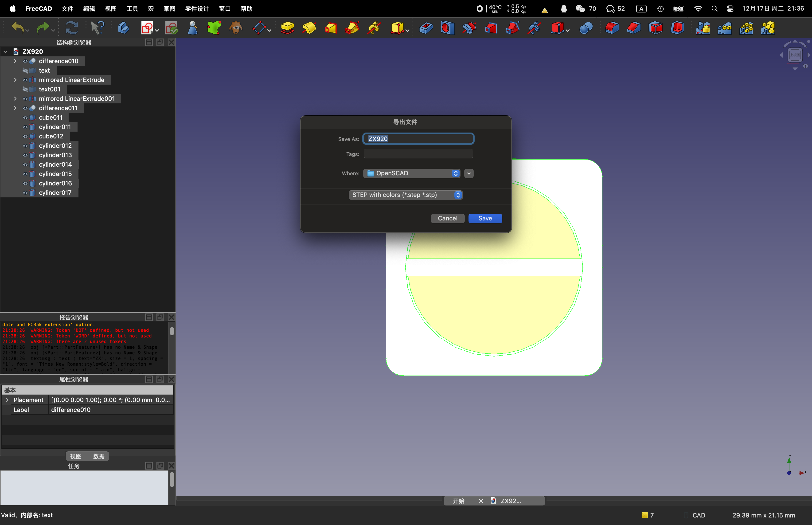Click the red Draft tool icon
The height and width of the screenshot is (525, 812).
coord(656,28)
